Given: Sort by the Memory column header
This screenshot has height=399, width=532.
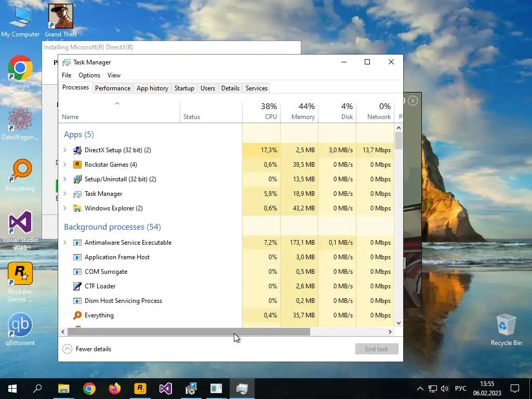Looking at the screenshot, I should tap(299, 111).
